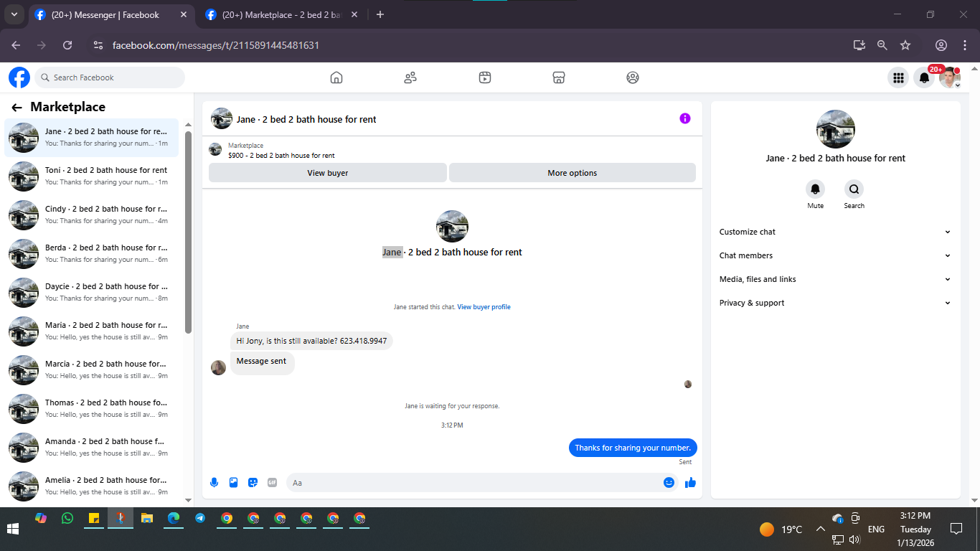
Task: Open Telegram from the taskbar
Action: pyautogui.click(x=200, y=518)
